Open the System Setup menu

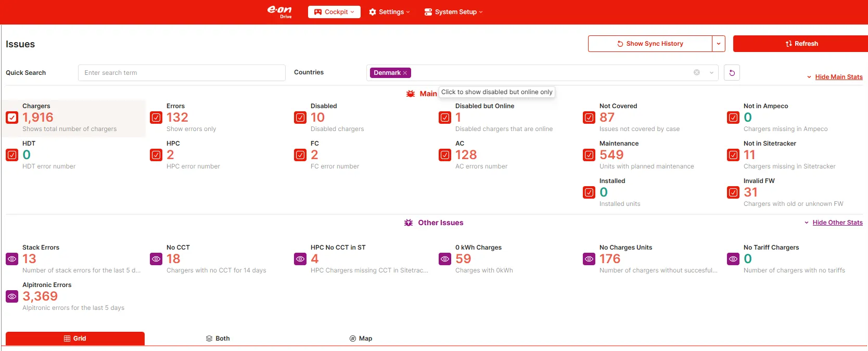[x=453, y=12]
